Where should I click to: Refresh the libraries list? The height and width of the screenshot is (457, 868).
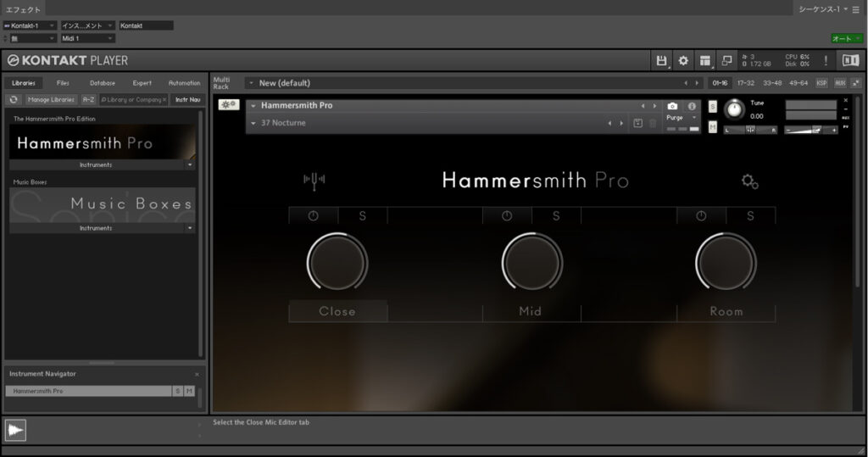(x=14, y=100)
